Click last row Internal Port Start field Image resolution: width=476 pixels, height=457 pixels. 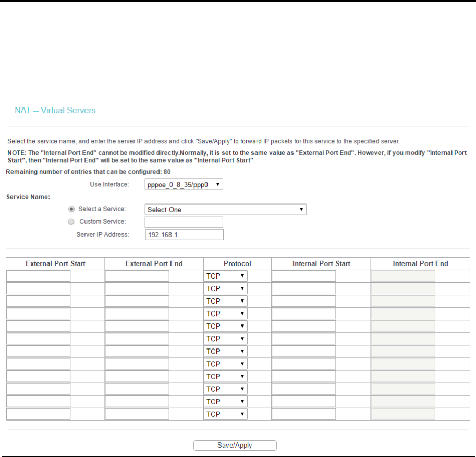303,414
